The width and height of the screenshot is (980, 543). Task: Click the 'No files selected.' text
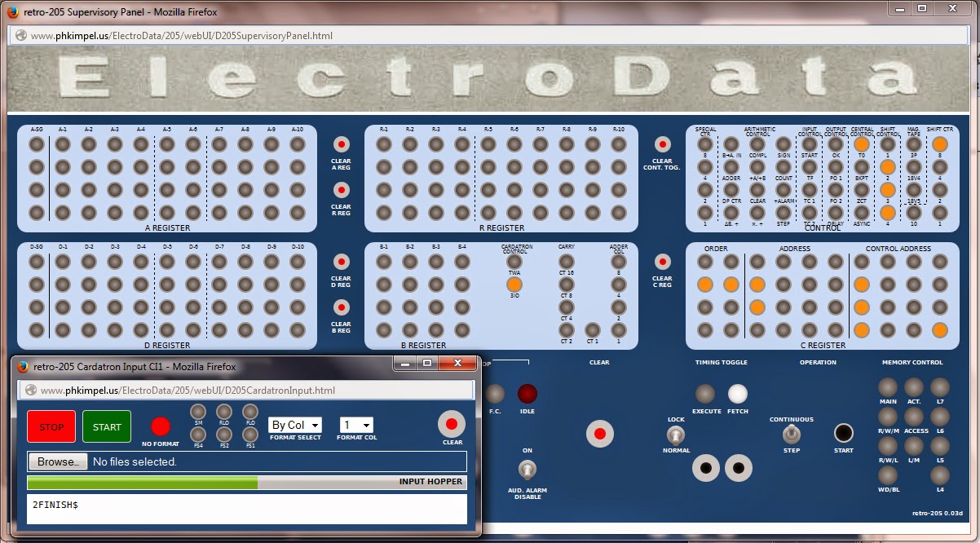point(135,461)
